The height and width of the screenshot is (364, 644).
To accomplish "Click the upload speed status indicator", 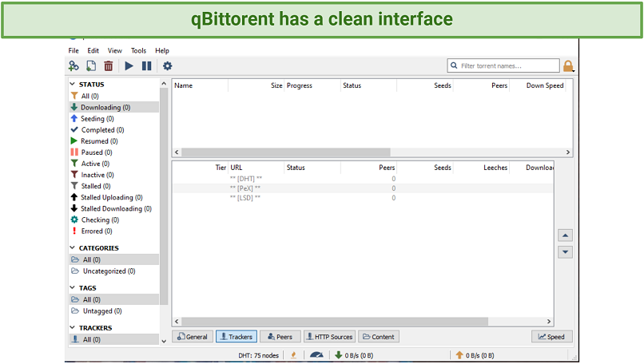I will click(x=475, y=355).
